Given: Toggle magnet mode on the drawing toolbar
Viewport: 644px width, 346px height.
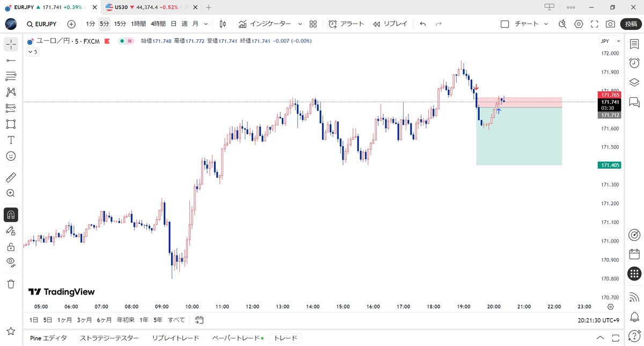Looking at the screenshot, I should (11, 215).
